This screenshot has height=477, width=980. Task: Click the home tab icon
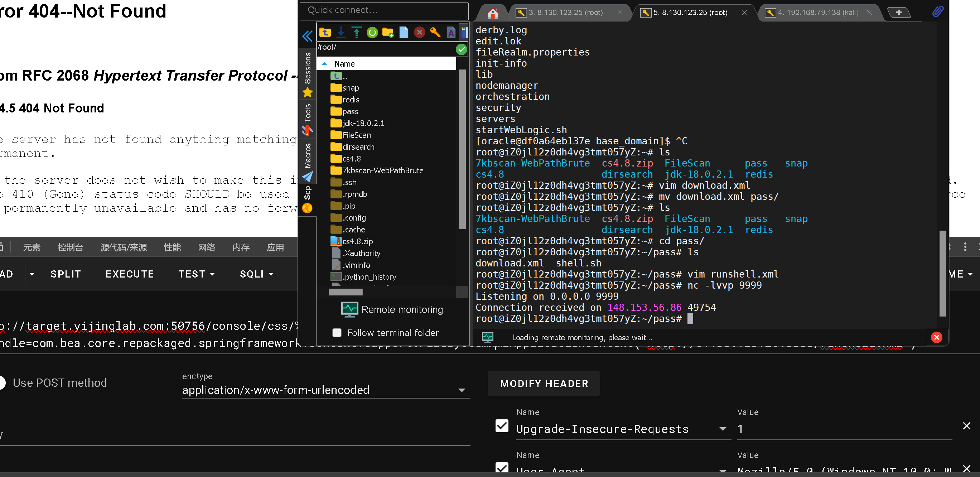[493, 13]
